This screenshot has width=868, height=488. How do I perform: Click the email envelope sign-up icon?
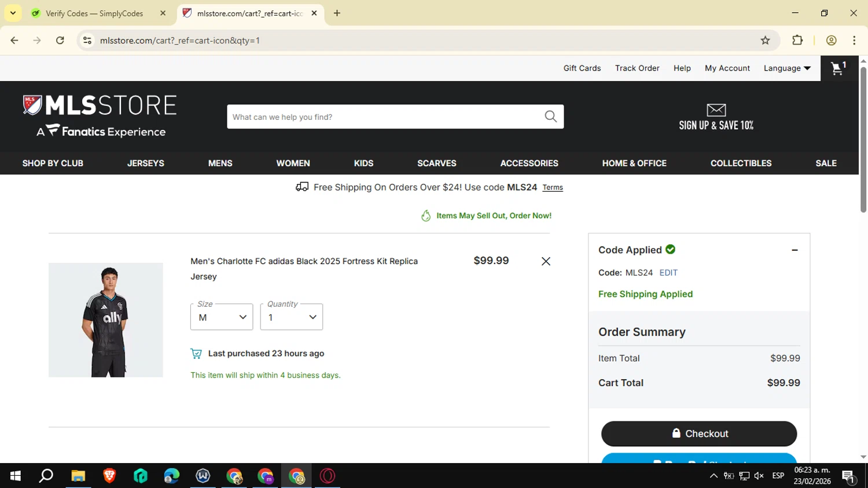(716, 109)
